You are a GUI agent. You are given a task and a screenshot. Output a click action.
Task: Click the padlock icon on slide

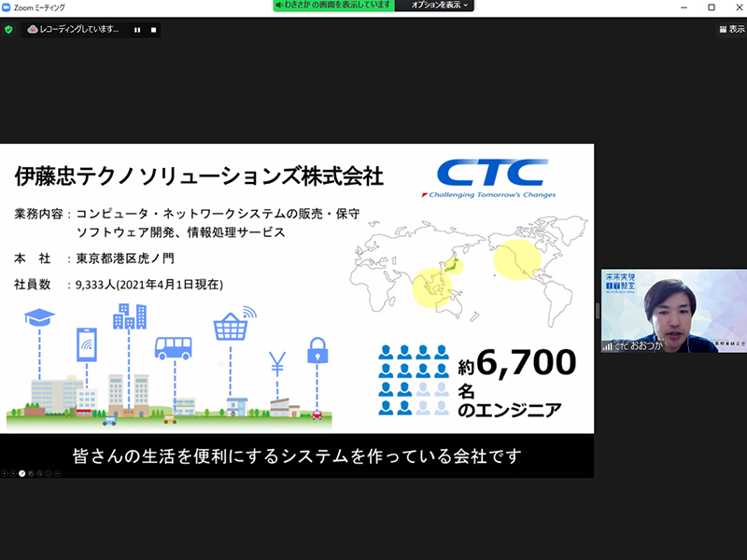click(x=317, y=351)
